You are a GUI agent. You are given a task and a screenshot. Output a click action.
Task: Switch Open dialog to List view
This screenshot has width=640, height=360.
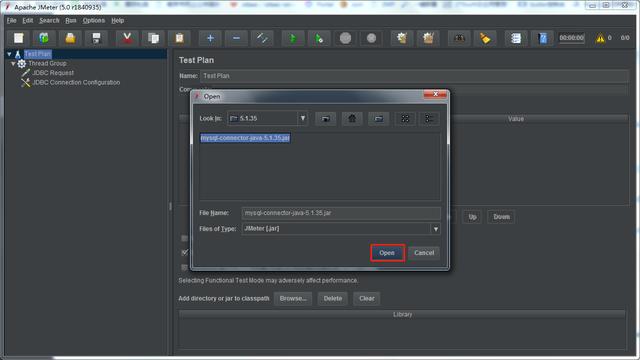(x=405, y=119)
